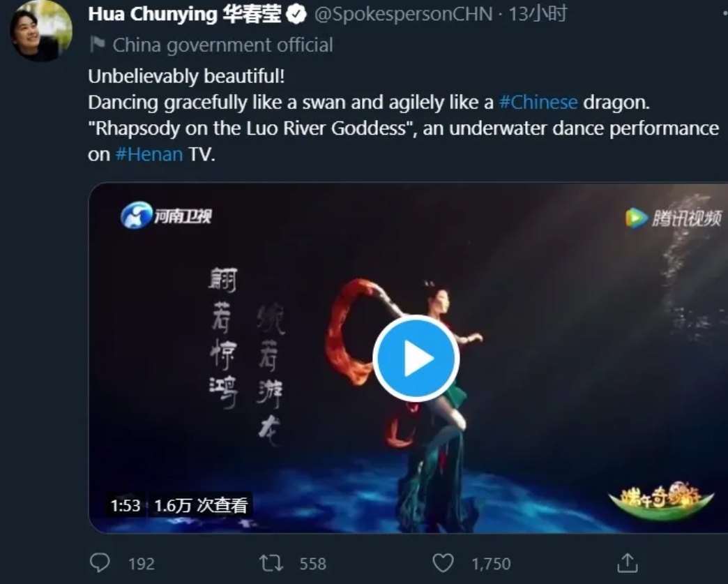Click the 558 retweet count
This screenshot has width=728, height=584.
click(313, 564)
